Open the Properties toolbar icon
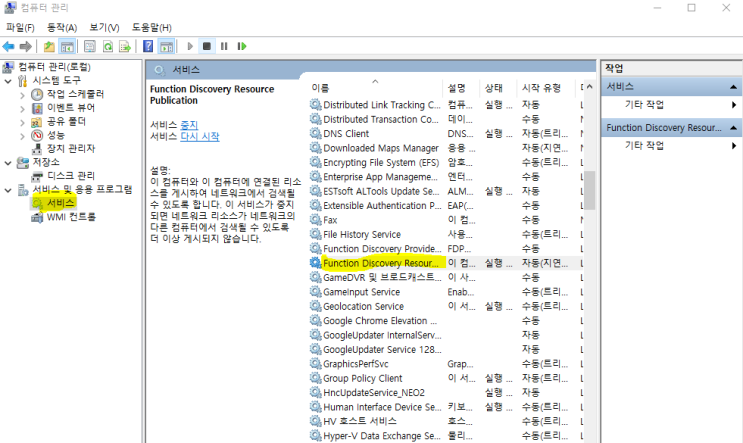This screenshot has width=743, height=443. click(x=90, y=46)
